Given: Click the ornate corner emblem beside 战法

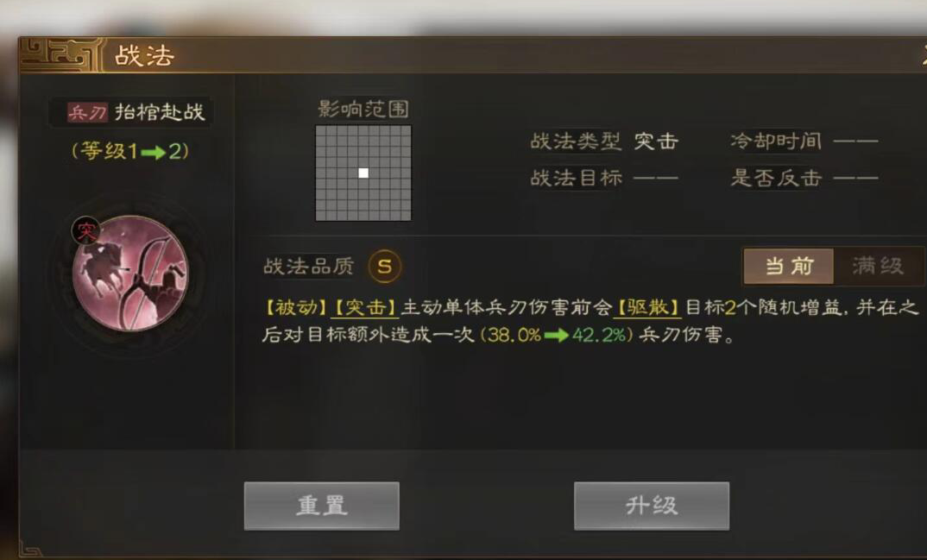Looking at the screenshot, I should pyautogui.click(x=61, y=55).
